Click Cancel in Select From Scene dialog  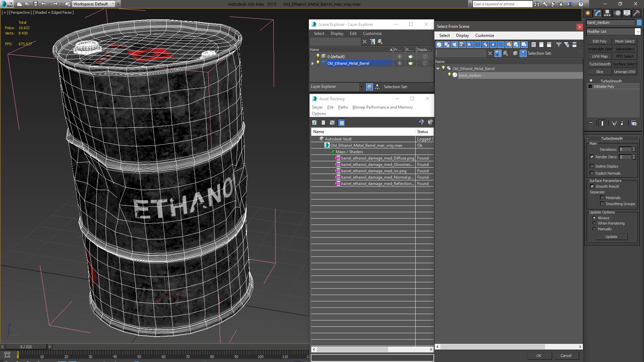[566, 356]
